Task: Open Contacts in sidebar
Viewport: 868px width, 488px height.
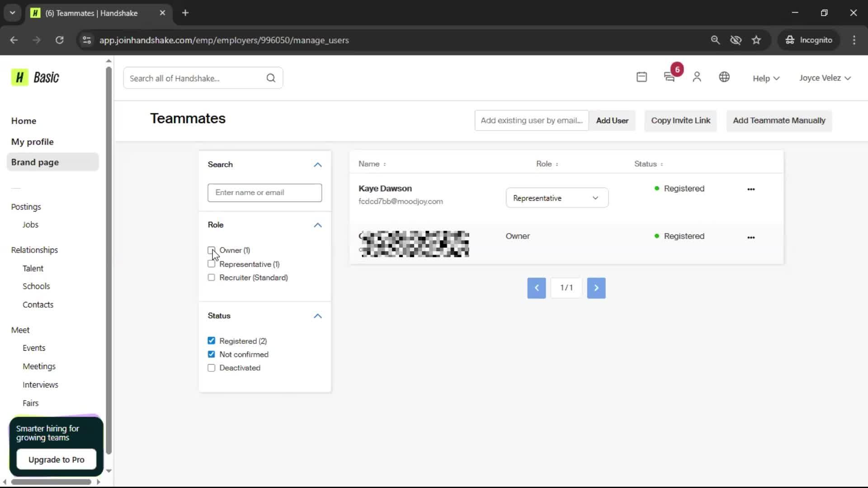Action: coord(38,305)
